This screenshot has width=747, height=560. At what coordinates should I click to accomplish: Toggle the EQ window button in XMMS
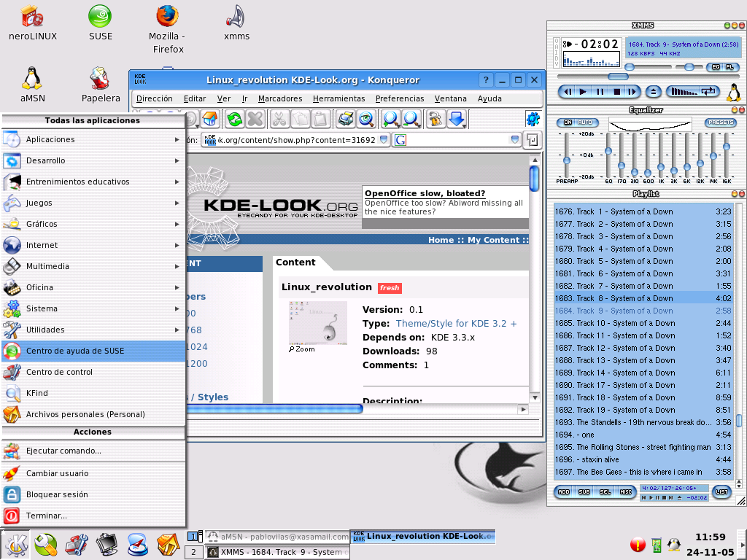(x=716, y=67)
